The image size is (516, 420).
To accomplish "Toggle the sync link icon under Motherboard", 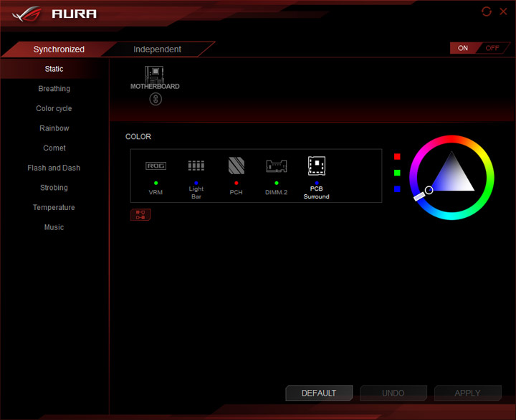I will point(156,99).
